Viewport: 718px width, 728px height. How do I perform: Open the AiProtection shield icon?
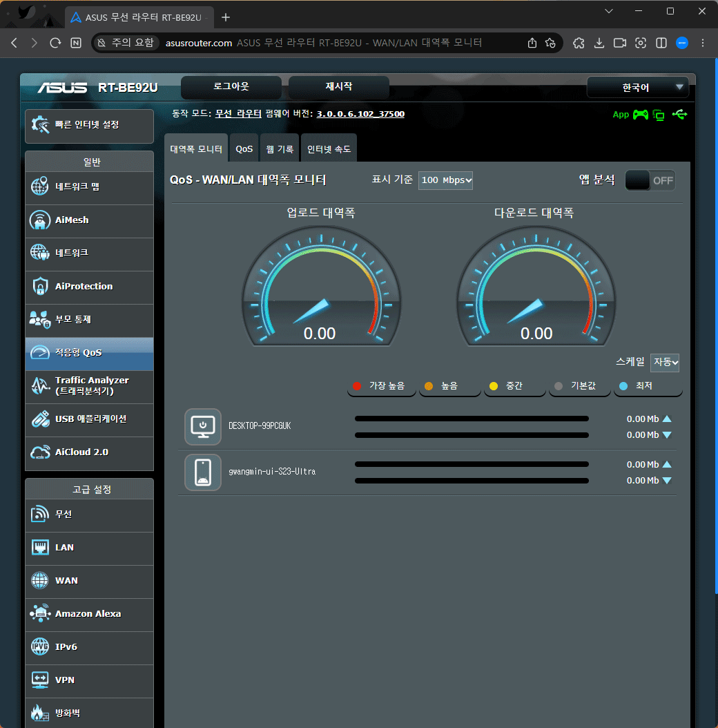(40, 287)
